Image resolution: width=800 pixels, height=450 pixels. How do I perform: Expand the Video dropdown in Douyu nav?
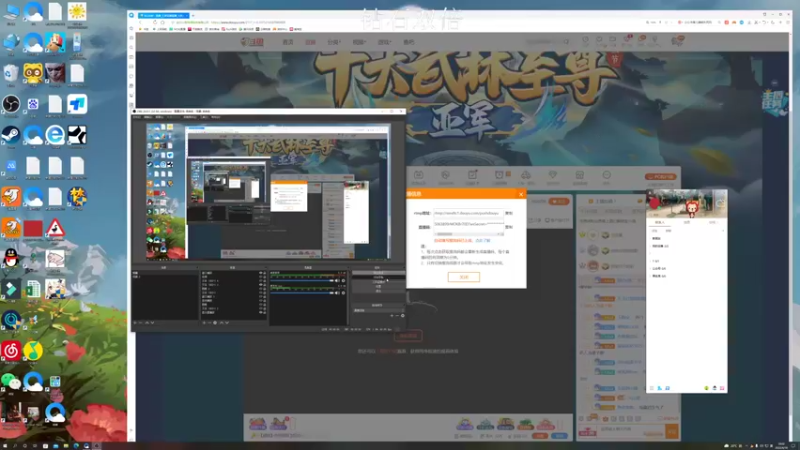click(359, 42)
